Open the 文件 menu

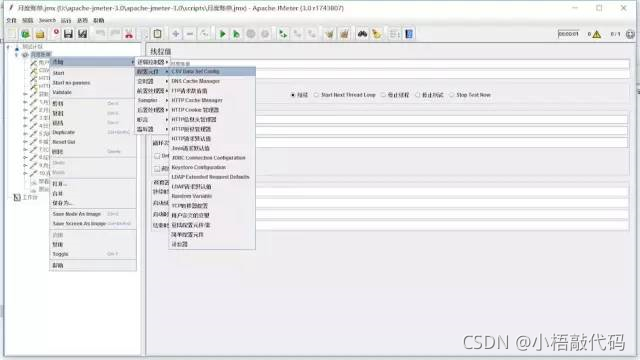[11, 20]
